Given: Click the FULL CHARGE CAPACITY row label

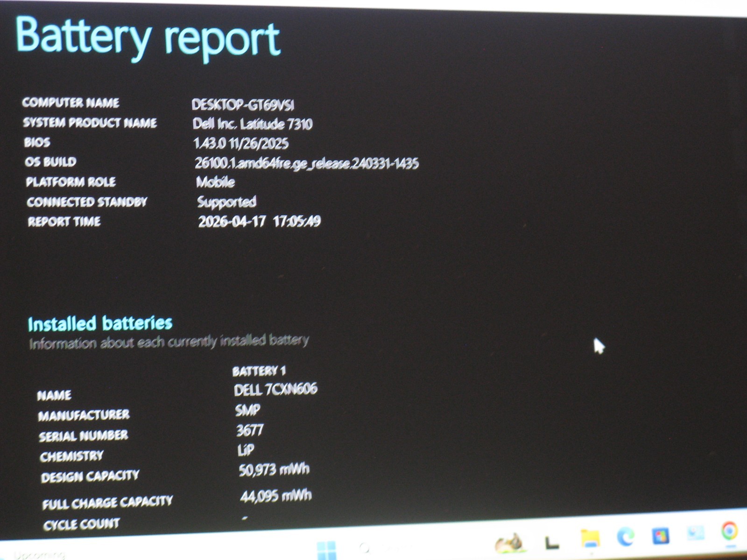Looking at the screenshot, I should point(107,503).
